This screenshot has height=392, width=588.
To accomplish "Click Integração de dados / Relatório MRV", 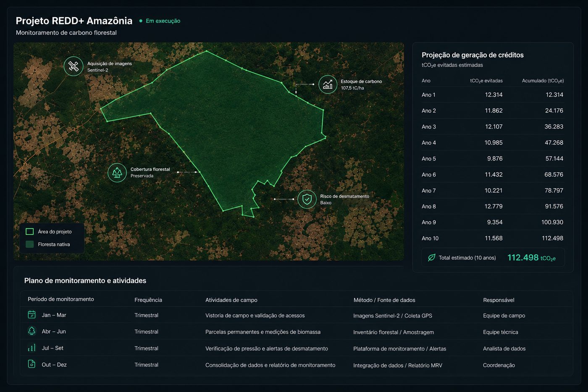I will pos(398,365).
